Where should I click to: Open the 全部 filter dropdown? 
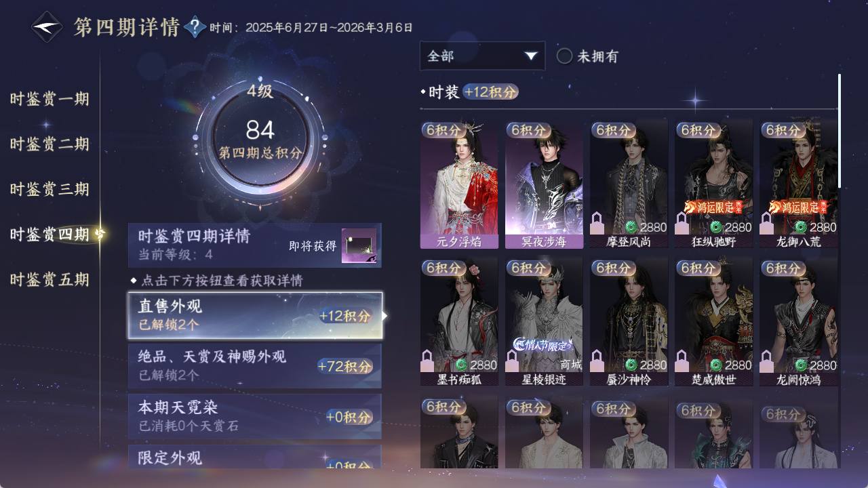point(482,56)
